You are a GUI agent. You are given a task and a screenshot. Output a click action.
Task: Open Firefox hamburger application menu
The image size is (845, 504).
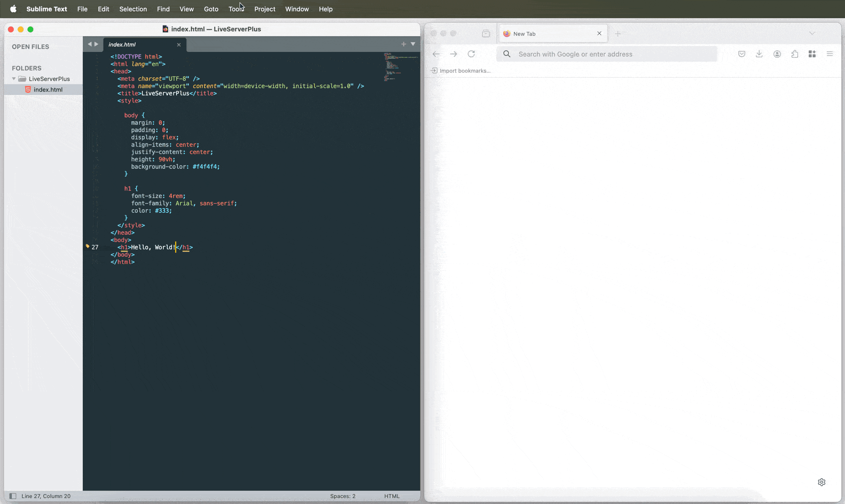point(830,54)
